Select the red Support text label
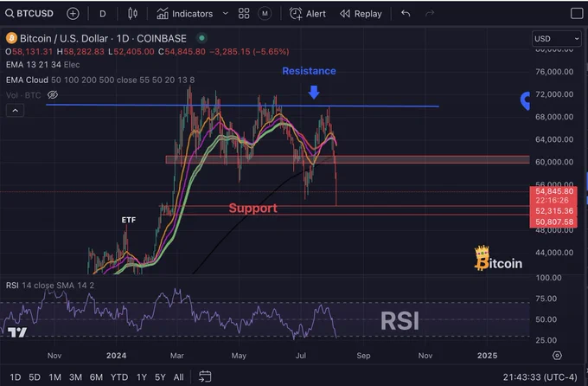Image resolution: width=588 pixels, height=386 pixels. (x=253, y=208)
